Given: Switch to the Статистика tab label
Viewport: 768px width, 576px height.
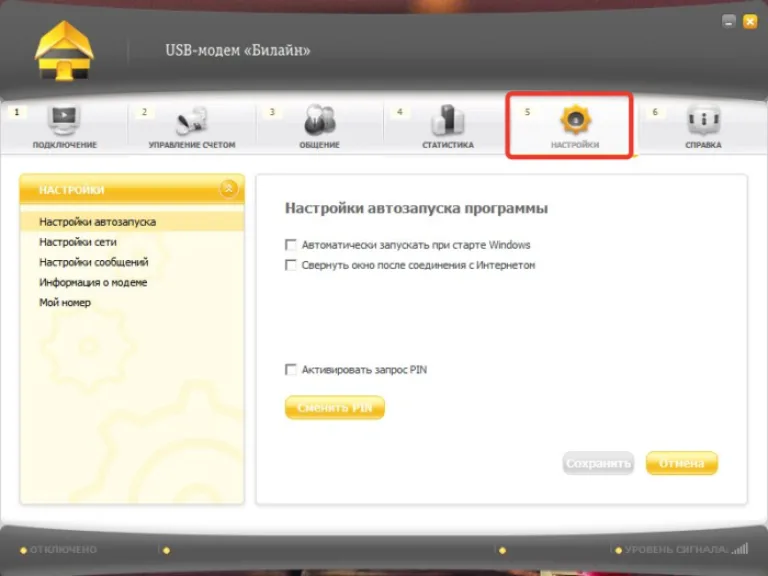Looking at the screenshot, I should (448, 145).
